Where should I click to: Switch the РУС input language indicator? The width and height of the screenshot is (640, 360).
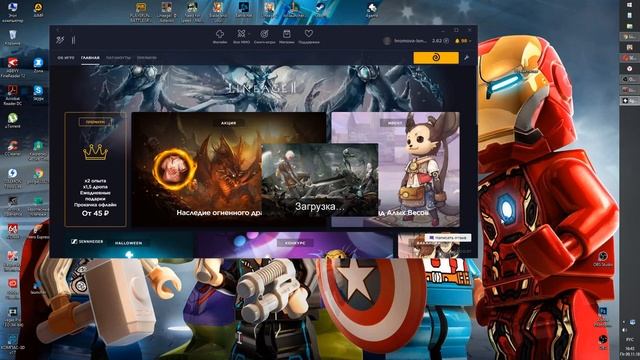(630, 340)
